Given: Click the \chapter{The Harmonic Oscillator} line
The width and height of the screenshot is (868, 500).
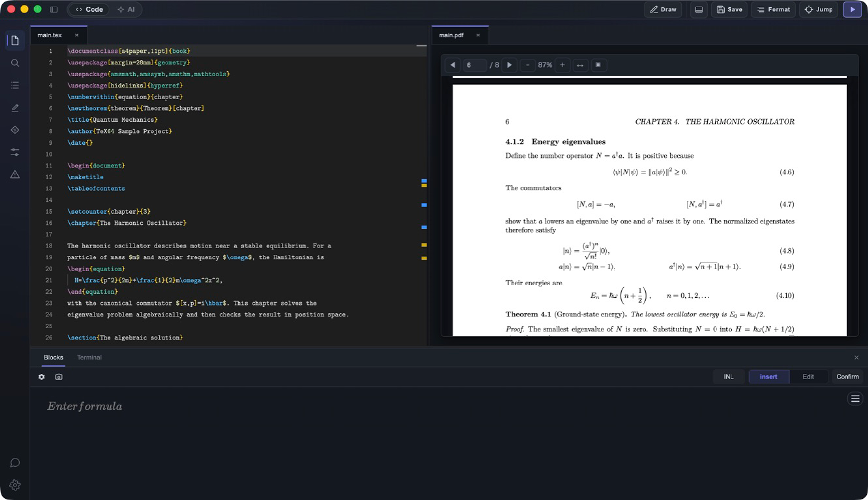Looking at the screenshot, I should coord(127,223).
